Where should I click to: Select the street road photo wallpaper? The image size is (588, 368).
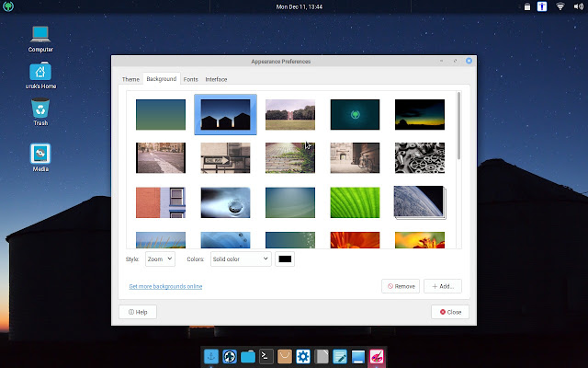pyautogui.click(x=161, y=157)
